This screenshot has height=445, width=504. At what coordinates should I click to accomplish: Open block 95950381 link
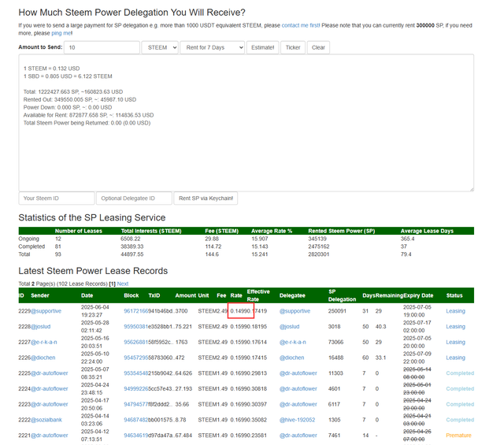[x=136, y=326]
